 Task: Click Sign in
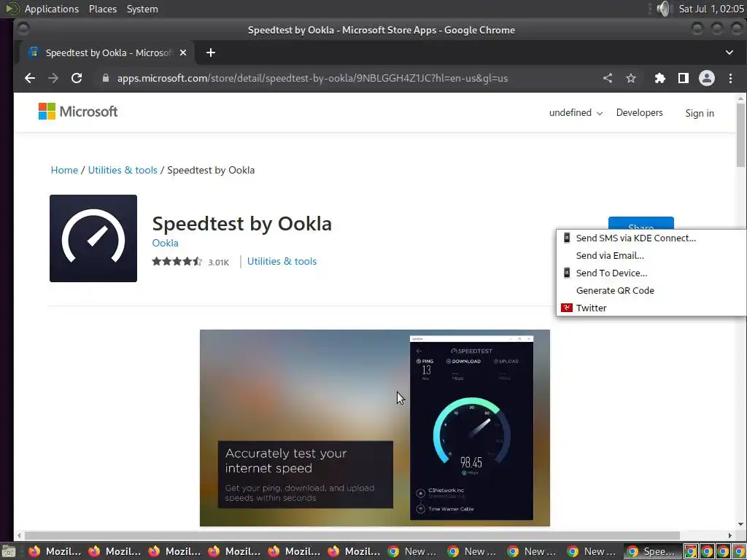700,113
